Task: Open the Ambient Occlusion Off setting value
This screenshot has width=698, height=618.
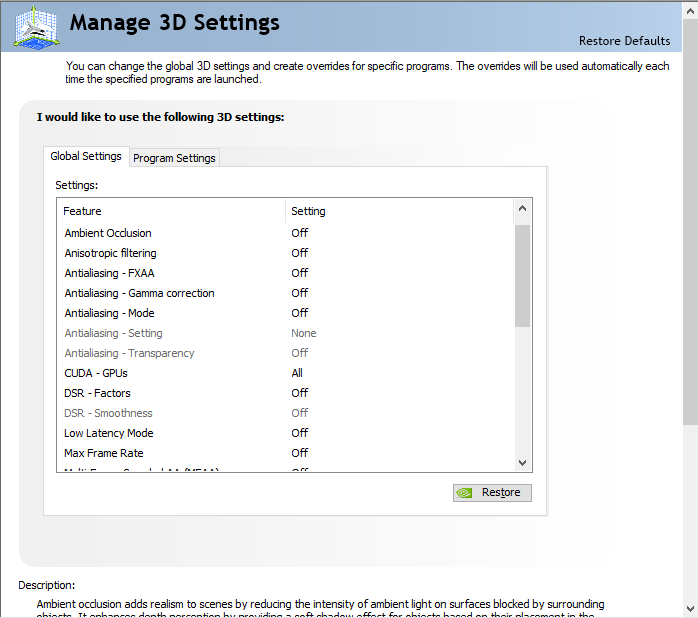Action: 300,233
